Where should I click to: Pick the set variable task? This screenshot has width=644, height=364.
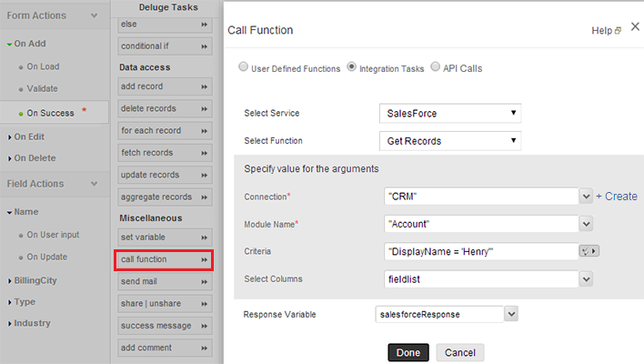[x=165, y=238]
